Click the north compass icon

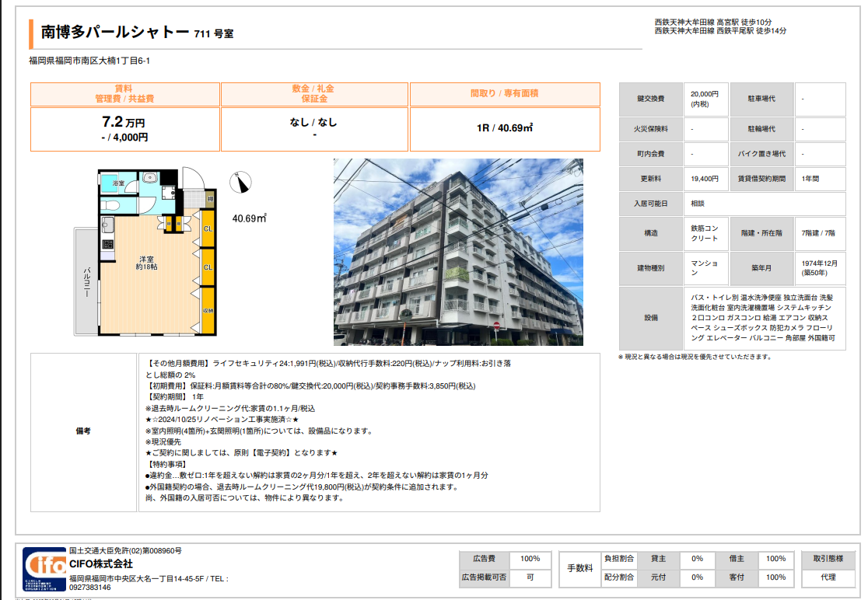tap(240, 183)
